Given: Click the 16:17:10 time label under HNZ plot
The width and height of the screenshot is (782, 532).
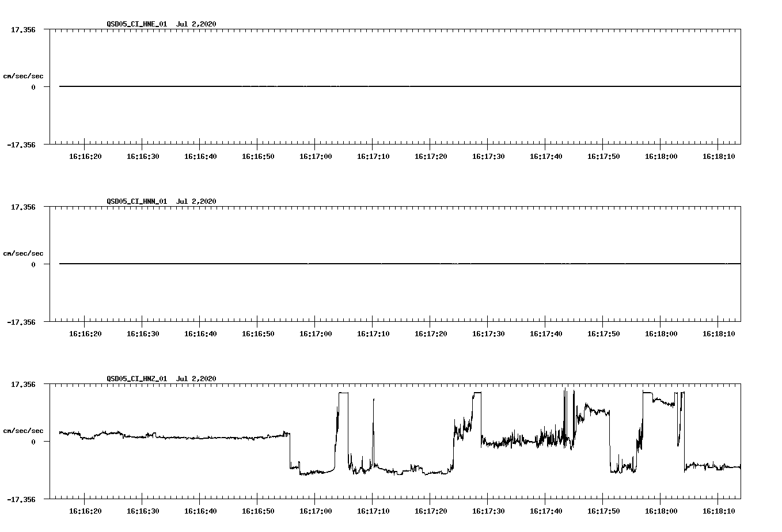Looking at the screenshot, I should tap(373, 511).
